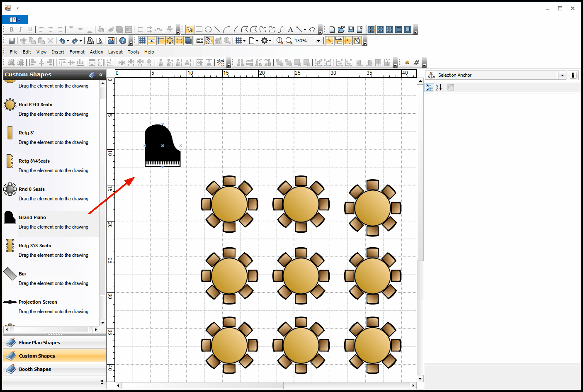Click the picture icon beside the hash icon

click(x=407, y=63)
